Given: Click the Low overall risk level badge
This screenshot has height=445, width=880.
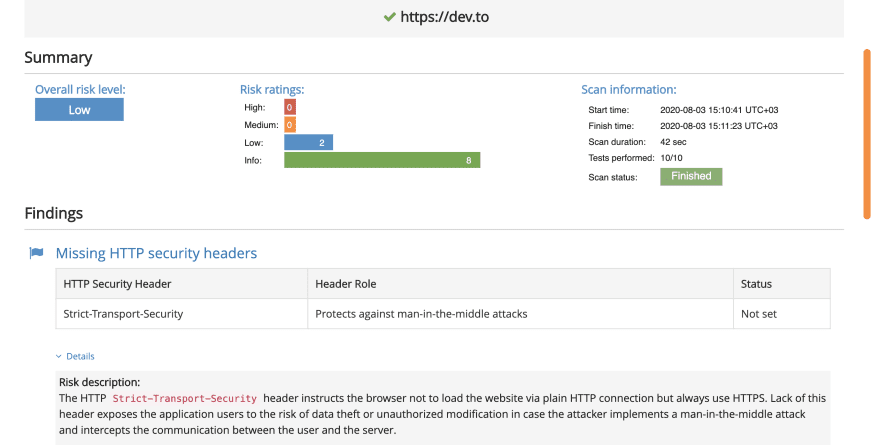Looking at the screenshot, I should pyautogui.click(x=79, y=110).
